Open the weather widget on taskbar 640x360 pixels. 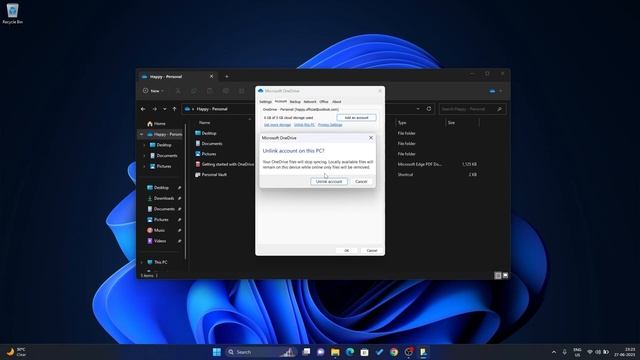[x=16, y=352]
